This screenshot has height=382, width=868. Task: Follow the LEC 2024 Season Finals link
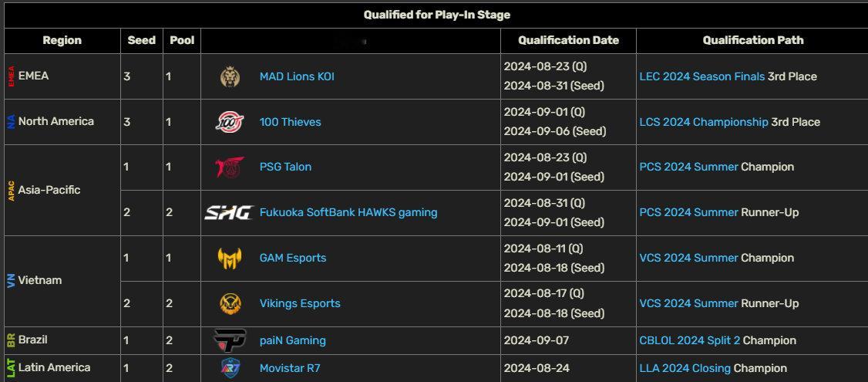click(702, 76)
